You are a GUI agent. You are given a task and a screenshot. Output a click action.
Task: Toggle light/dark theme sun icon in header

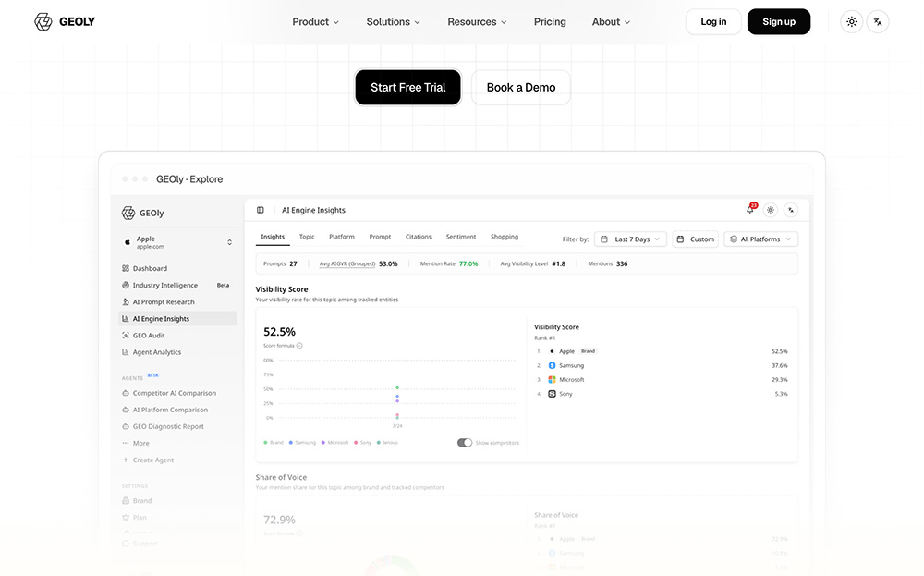click(x=851, y=22)
